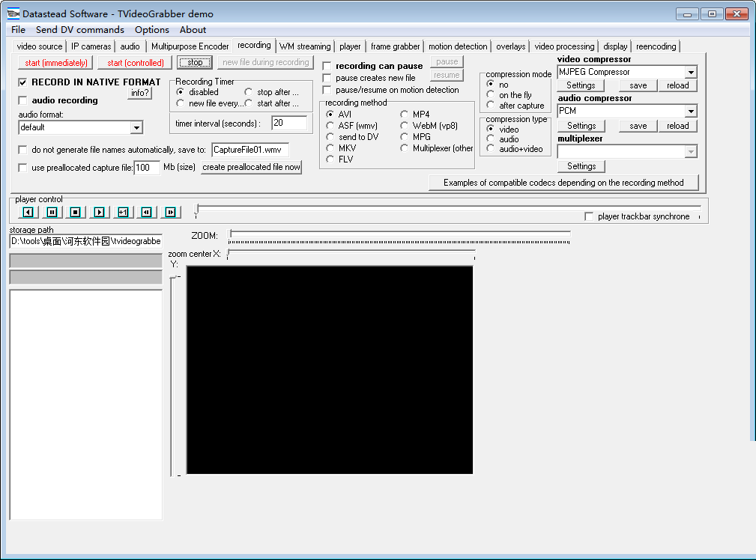Switch to Multipurpose Encoder tab
The height and width of the screenshot is (560, 756).
[190, 46]
